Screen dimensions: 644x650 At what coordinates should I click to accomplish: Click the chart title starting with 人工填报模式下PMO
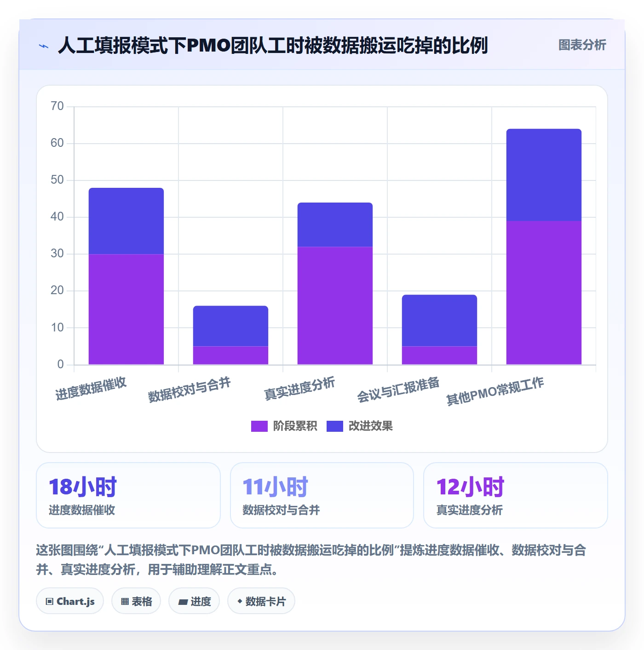(273, 46)
